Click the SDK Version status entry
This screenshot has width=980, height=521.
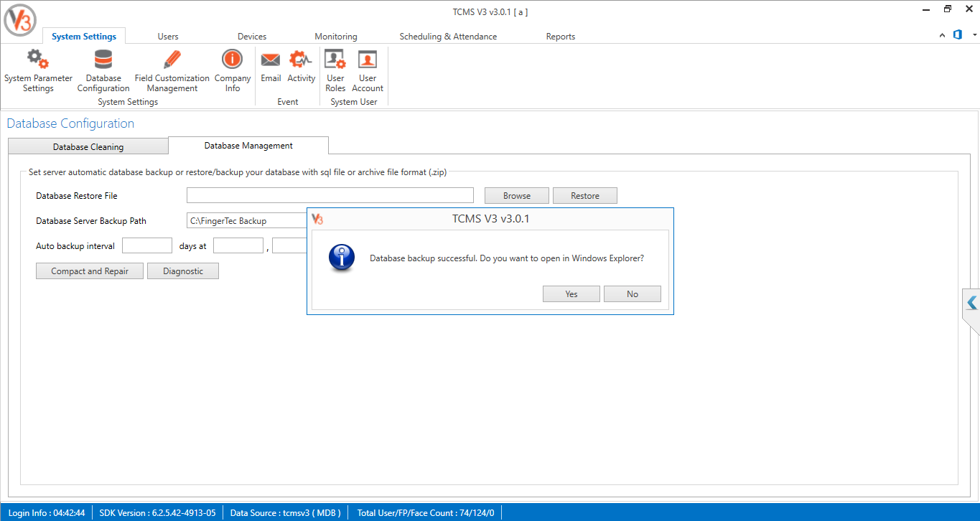[157, 513]
